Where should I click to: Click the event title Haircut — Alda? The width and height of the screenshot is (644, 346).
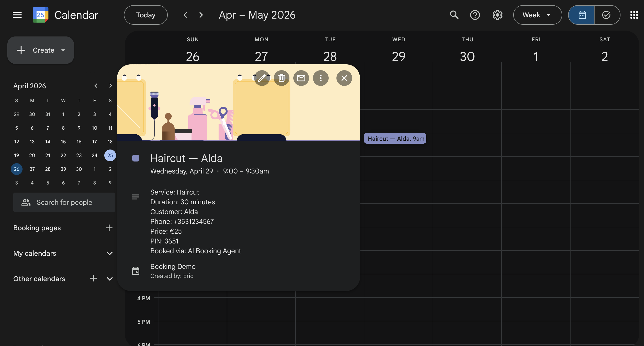click(x=186, y=158)
